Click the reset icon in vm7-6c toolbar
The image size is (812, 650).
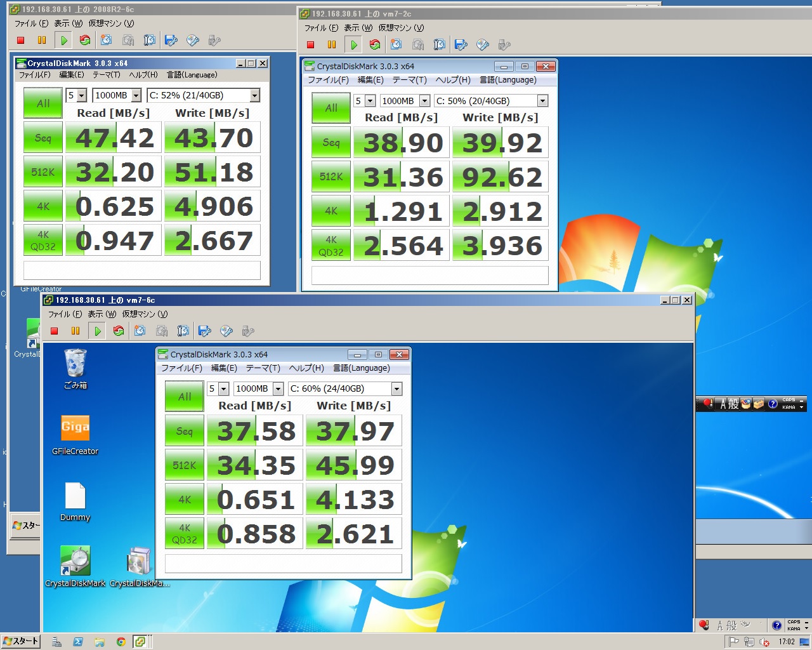(119, 331)
